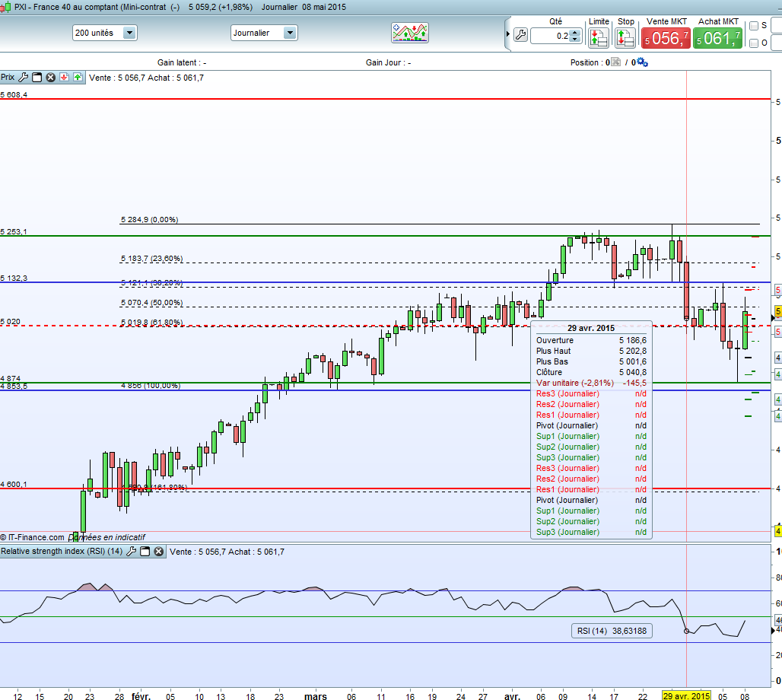The width and height of the screenshot is (782, 700).
Task: Click the Var unitaire (-2,81%) row
Action: [x=591, y=383]
